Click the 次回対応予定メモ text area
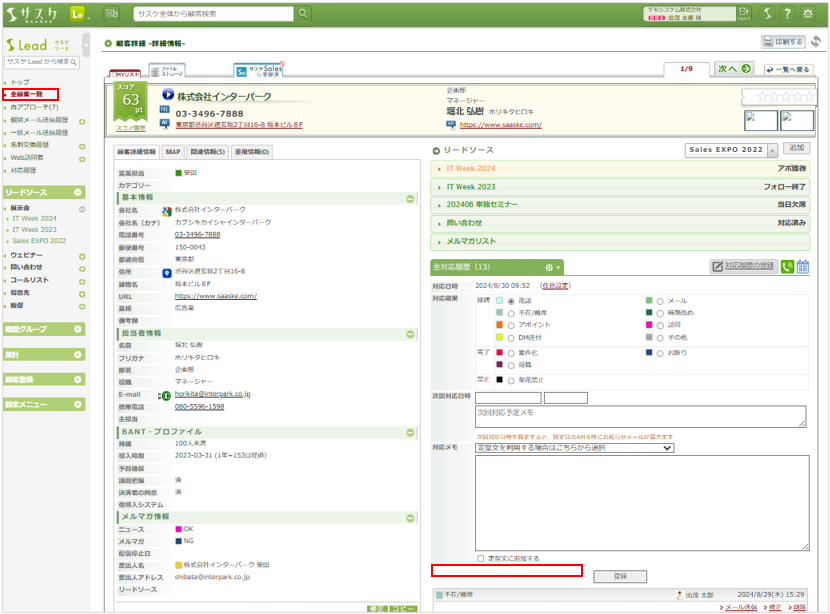This screenshot has height=614, width=830. pos(640,417)
